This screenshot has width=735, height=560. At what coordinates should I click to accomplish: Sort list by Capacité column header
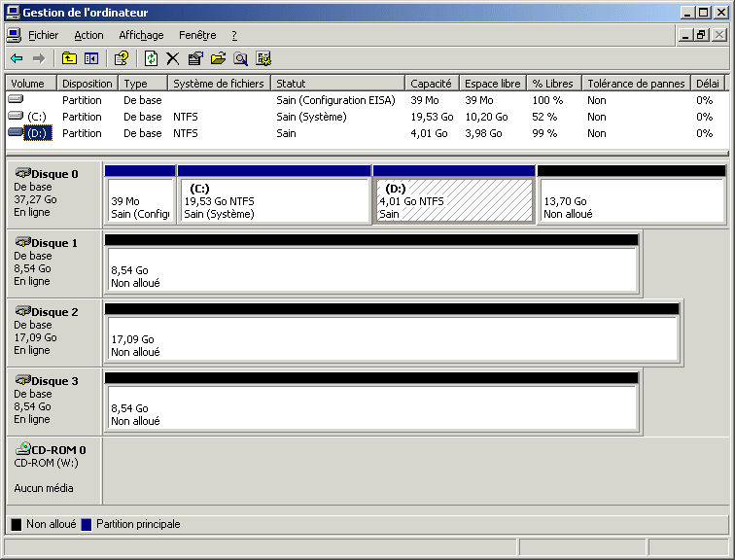point(431,84)
